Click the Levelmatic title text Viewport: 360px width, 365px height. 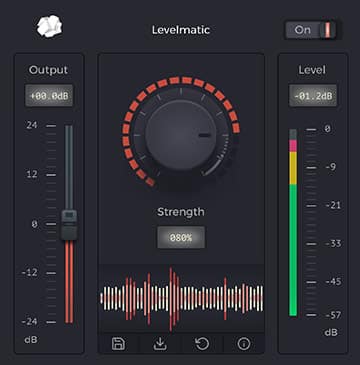181,30
